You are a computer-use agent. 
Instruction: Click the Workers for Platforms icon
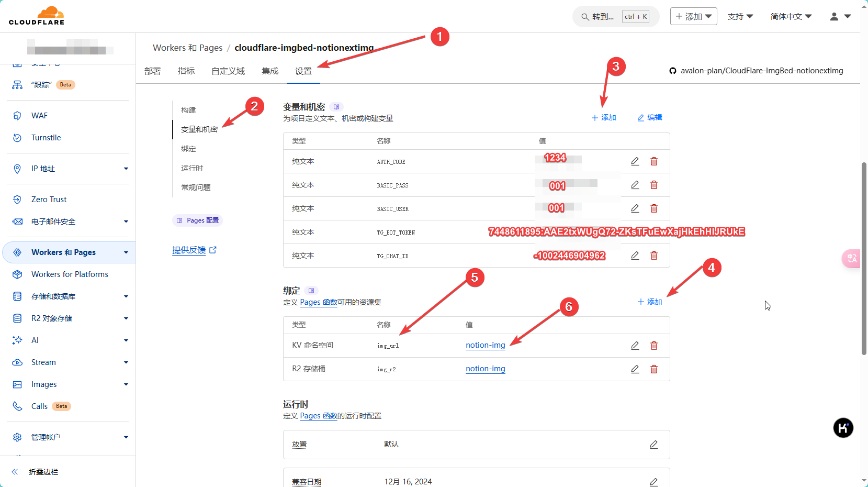17,274
